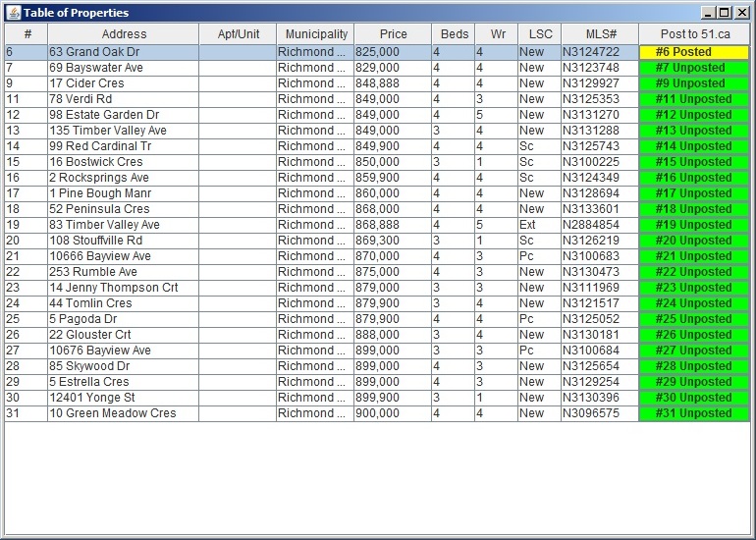Select MLS number N3100225 cell

(x=599, y=162)
